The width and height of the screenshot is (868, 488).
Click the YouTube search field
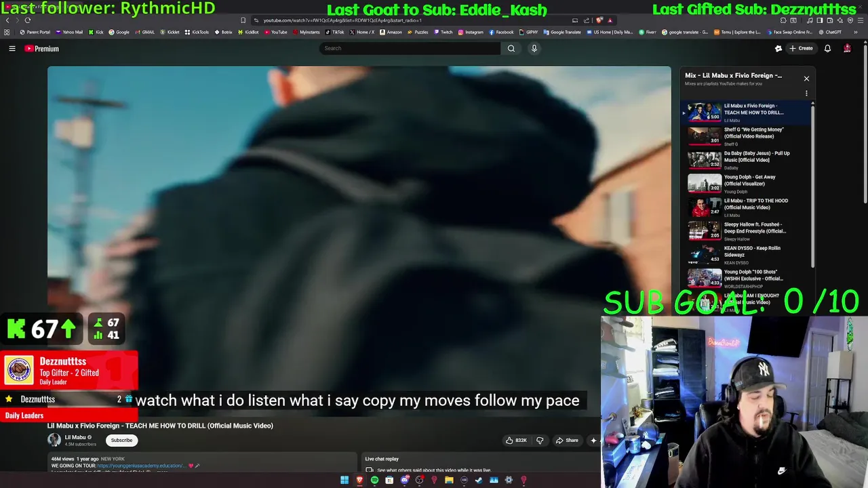410,48
